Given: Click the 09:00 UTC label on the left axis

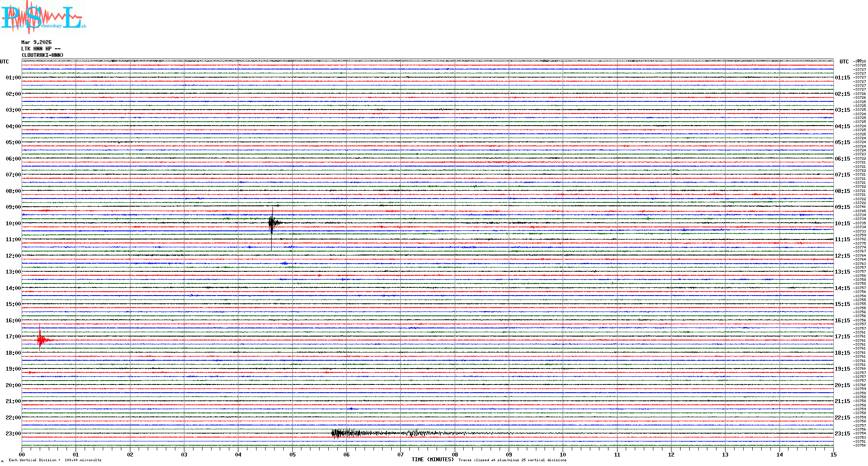Looking at the screenshot, I should tap(13, 207).
